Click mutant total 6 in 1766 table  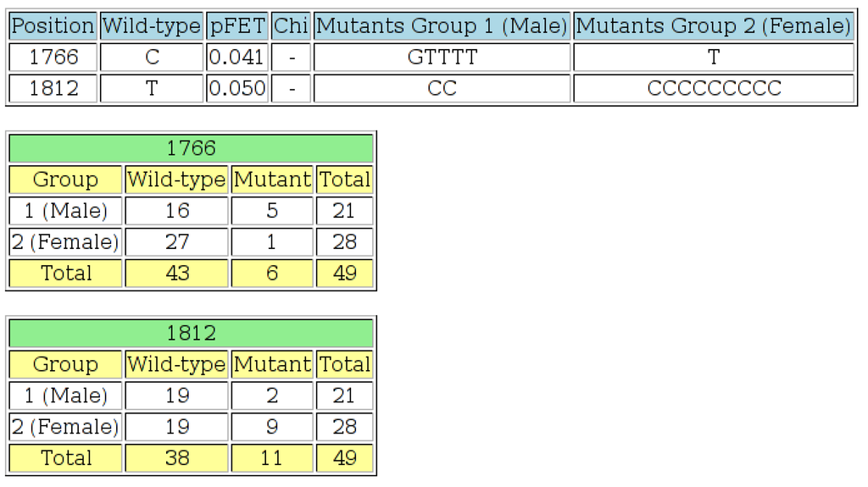tap(272, 273)
